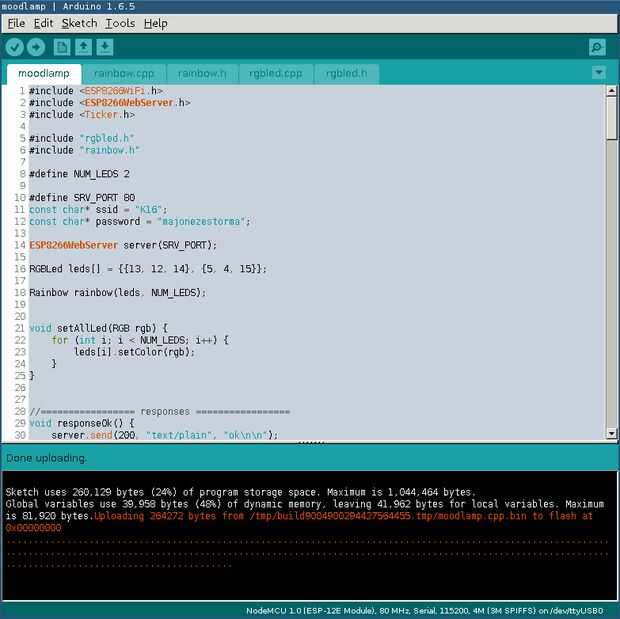The height and width of the screenshot is (619, 620).
Task: Click the 'void responseOk()' line
Action: coord(82,423)
